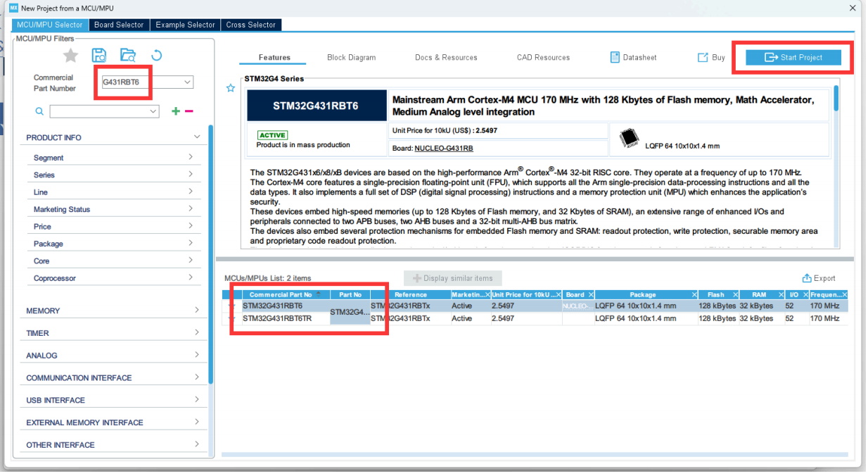
Task: Expand the Series filter
Action: 191,175
